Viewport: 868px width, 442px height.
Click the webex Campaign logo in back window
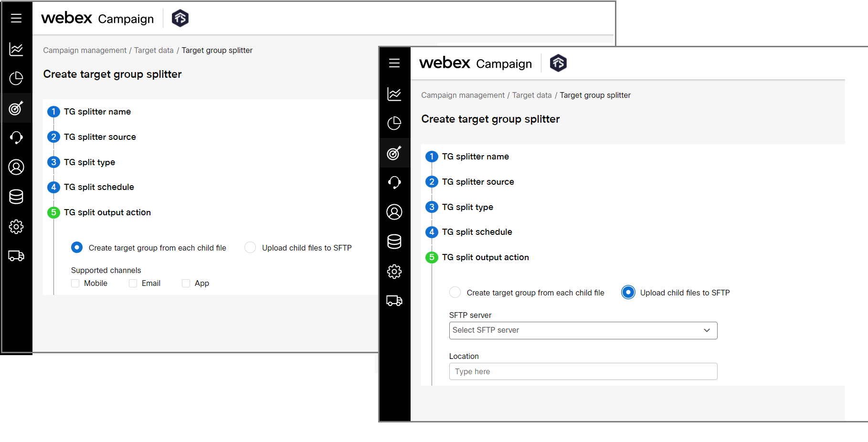coord(97,18)
